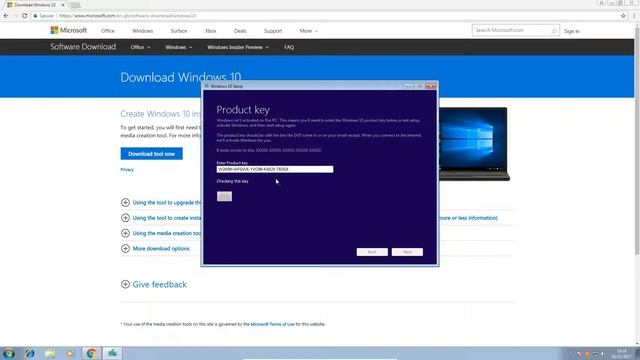The height and width of the screenshot is (360, 640).
Task: Click the Microsoft logo
Action: (x=69, y=30)
